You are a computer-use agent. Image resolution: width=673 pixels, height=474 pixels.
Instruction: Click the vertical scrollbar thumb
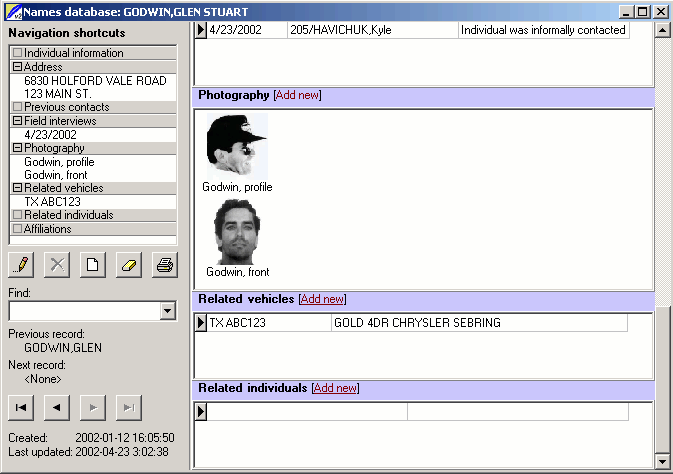[x=663, y=380]
